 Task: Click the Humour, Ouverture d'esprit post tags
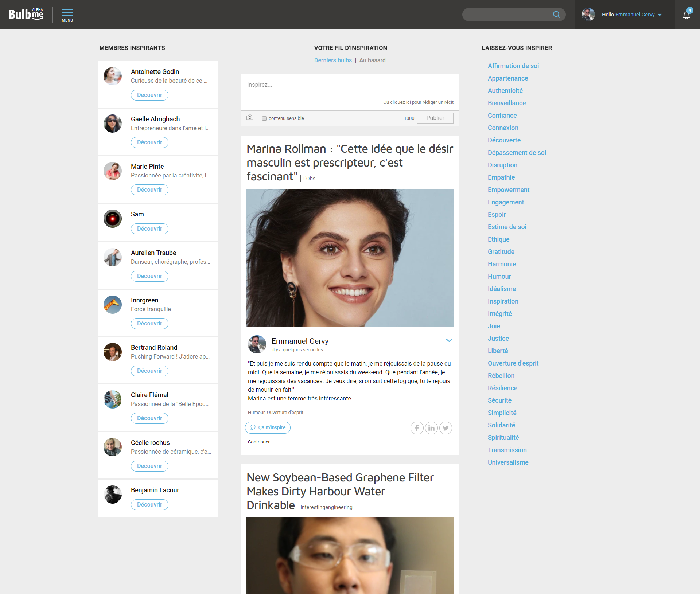[276, 413]
